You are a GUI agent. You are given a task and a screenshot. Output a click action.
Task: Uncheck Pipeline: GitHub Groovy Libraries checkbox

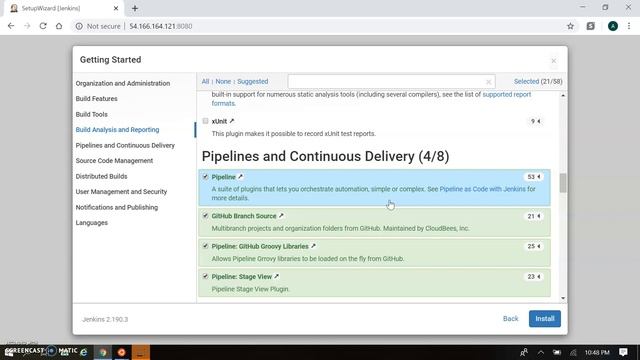205,246
